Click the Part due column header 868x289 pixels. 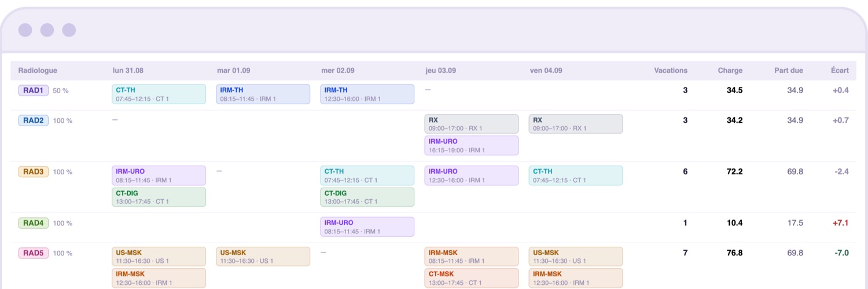click(789, 71)
